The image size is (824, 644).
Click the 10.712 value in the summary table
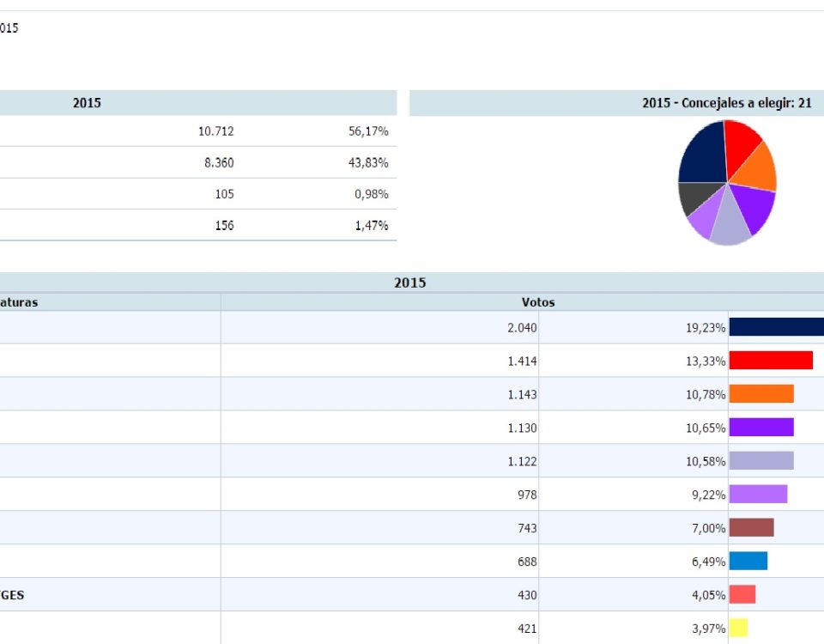215,131
